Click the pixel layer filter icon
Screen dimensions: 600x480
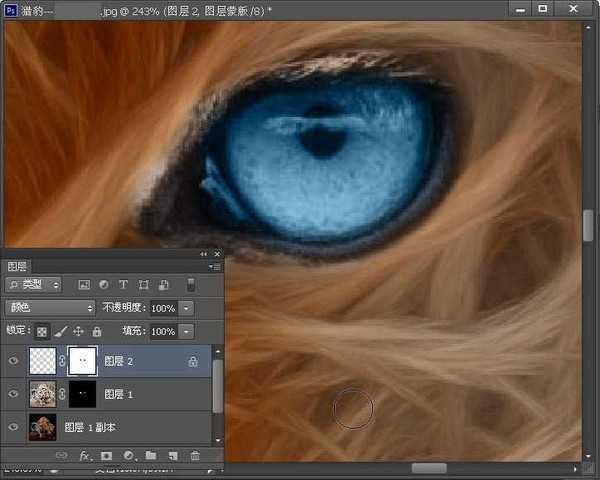pyautogui.click(x=84, y=285)
